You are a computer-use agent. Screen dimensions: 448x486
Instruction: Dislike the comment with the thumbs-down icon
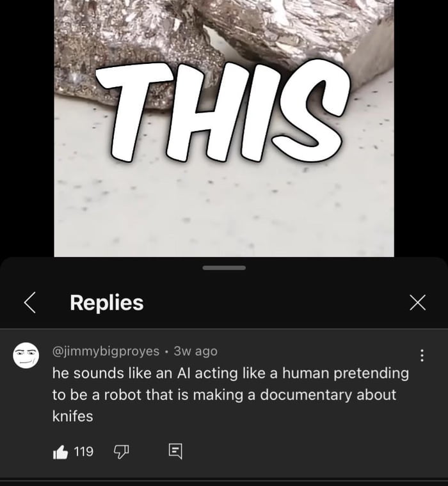tap(121, 452)
